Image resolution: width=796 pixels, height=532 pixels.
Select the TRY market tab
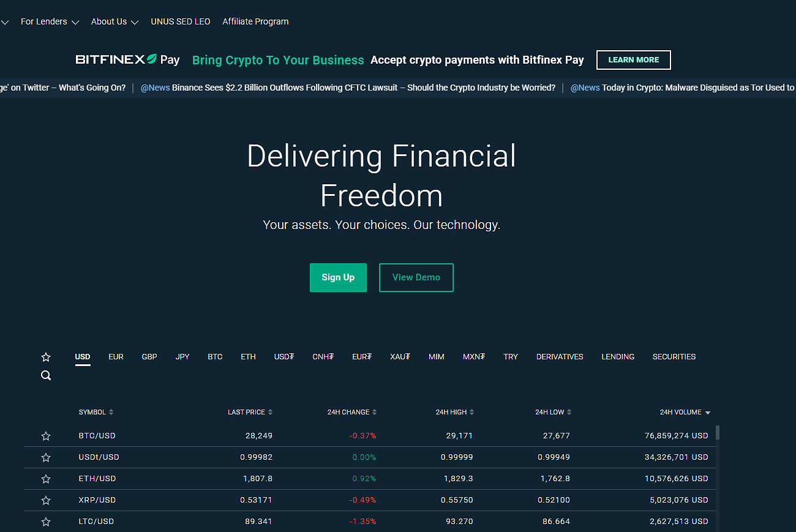[511, 357]
